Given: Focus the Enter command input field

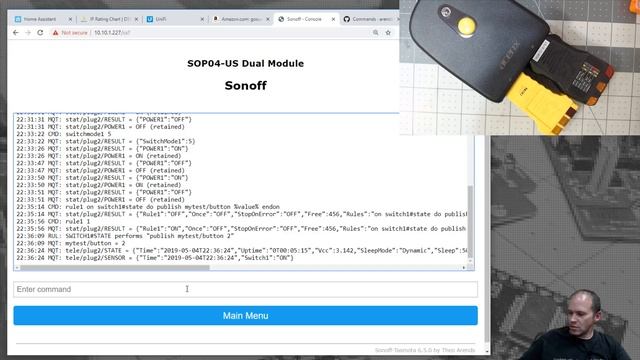Looking at the screenshot, I should pos(245,289).
